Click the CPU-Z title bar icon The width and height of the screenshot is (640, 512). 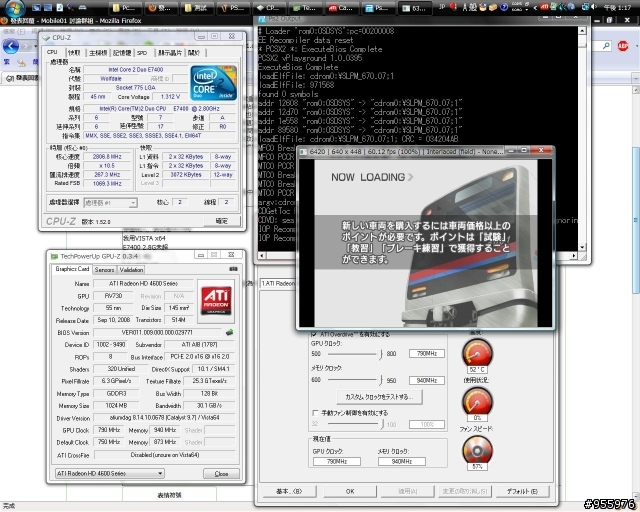[x=46, y=38]
